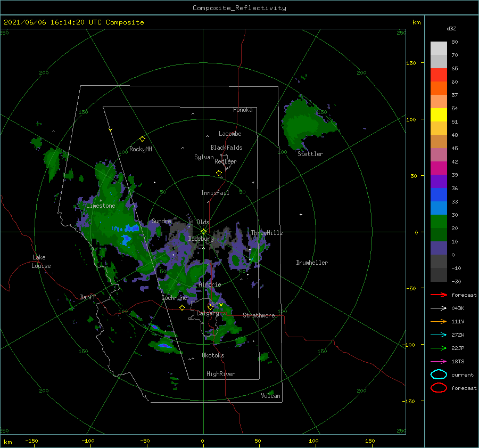479x448 pixels.
Task: Click the Banff town label
Action: tap(88, 297)
